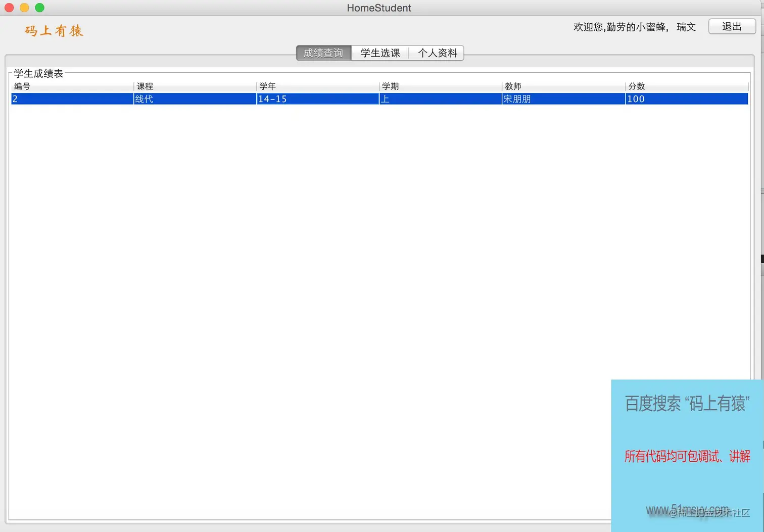Open the 个人资料 tab

(x=437, y=53)
